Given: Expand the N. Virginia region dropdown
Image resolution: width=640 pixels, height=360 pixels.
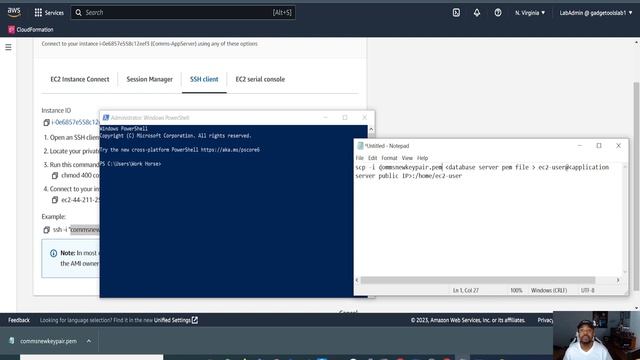Looking at the screenshot, I should 530,13.
